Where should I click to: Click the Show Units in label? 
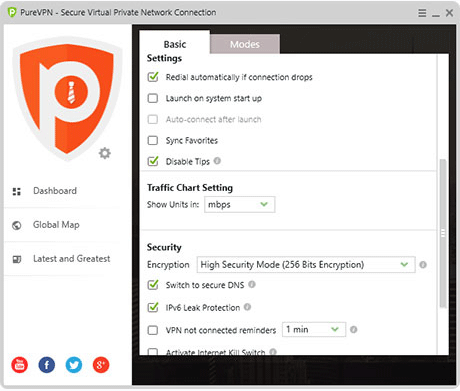point(173,204)
